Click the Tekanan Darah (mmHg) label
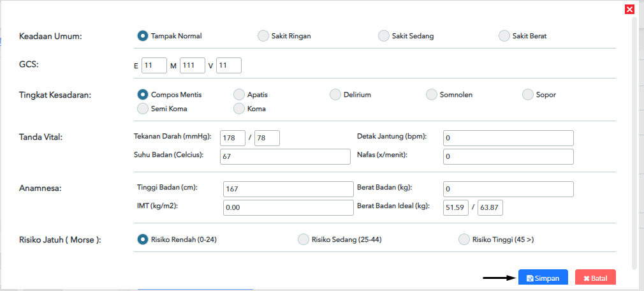Image resolution: width=644 pixels, height=291 pixels. pyautogui.click(x=173, y=136)
